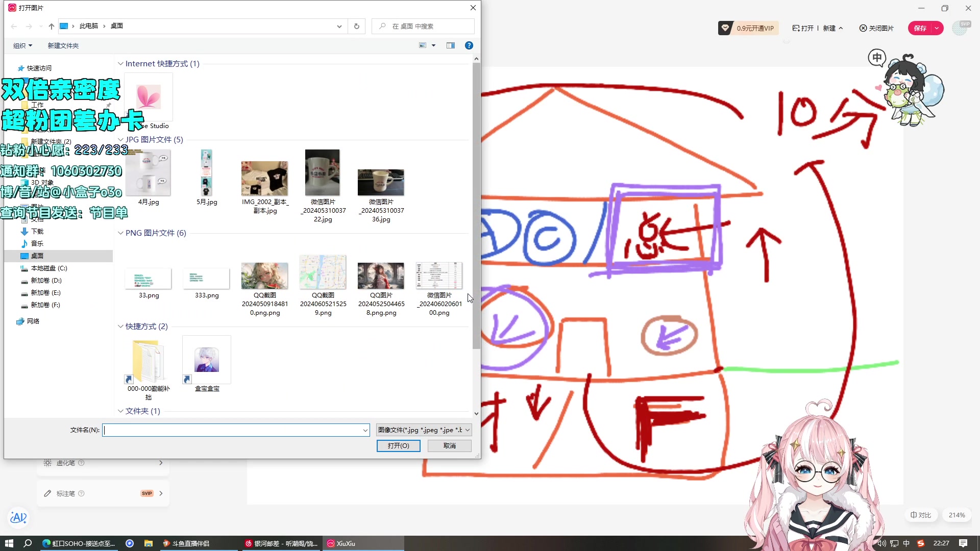This screenshot has width=980, height=551.
Task: Click the file list vertical scrollbar
Action: (x=476, y=204)
